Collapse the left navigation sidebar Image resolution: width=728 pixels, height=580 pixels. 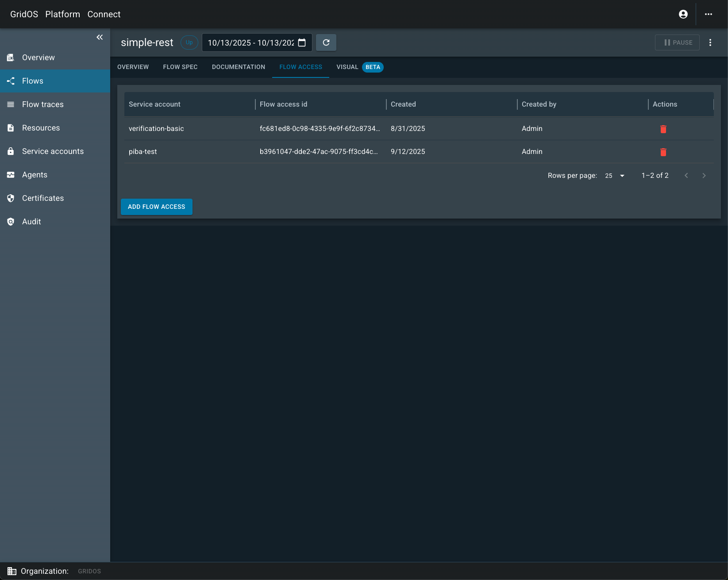point(99,37)
